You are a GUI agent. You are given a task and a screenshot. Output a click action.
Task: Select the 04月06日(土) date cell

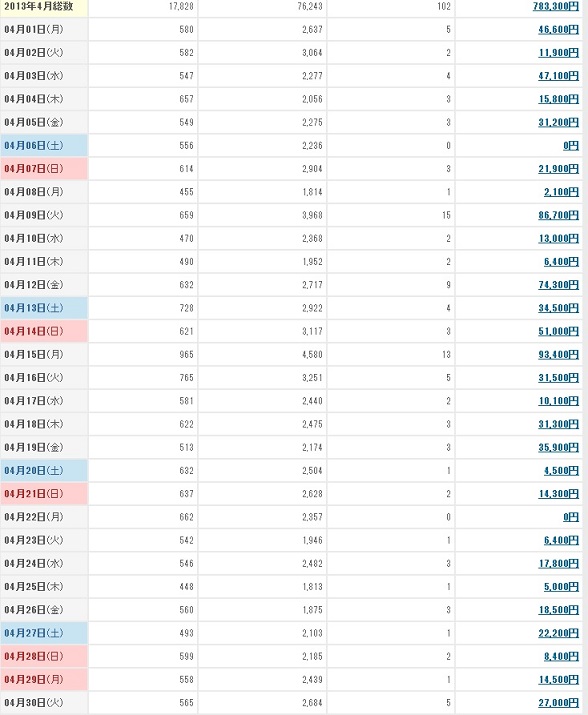(44, 145)
